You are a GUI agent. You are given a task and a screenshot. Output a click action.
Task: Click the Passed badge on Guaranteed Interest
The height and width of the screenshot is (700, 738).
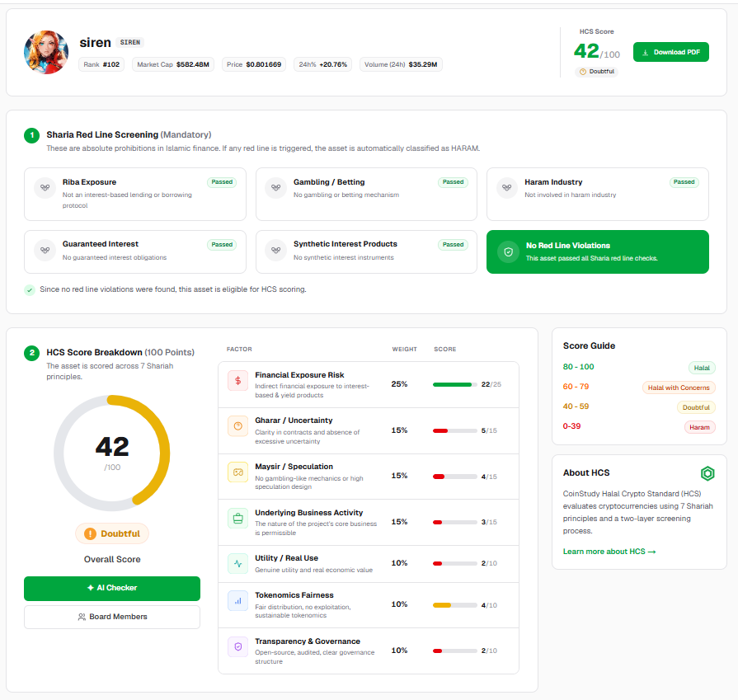coord(222,245)
